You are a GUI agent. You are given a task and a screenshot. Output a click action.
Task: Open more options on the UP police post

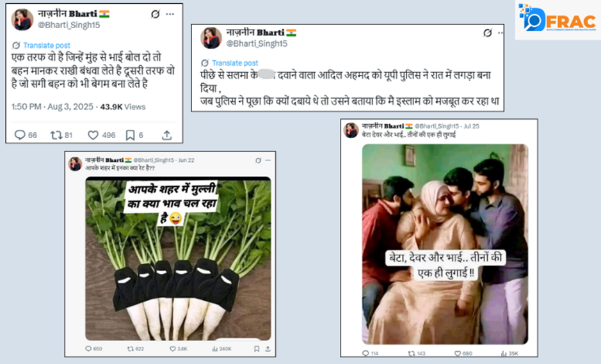pyautogui.click(x=501, y=33)
